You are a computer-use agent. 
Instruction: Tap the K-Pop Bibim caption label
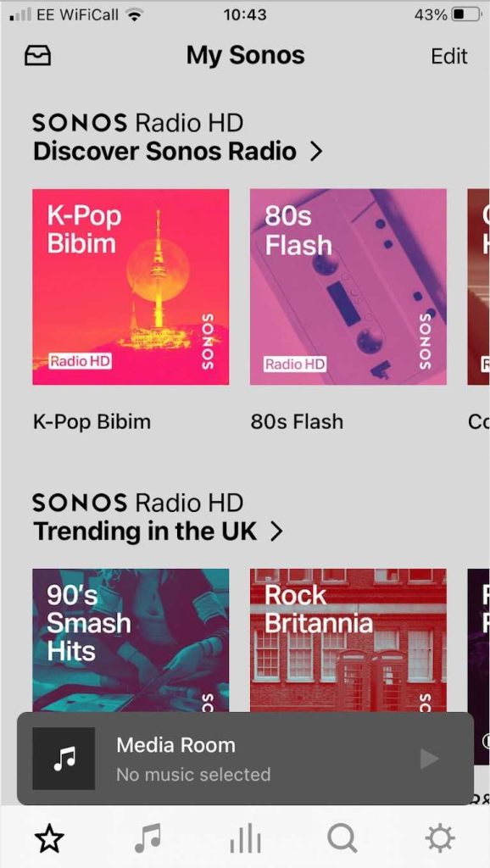pos(92,422)
